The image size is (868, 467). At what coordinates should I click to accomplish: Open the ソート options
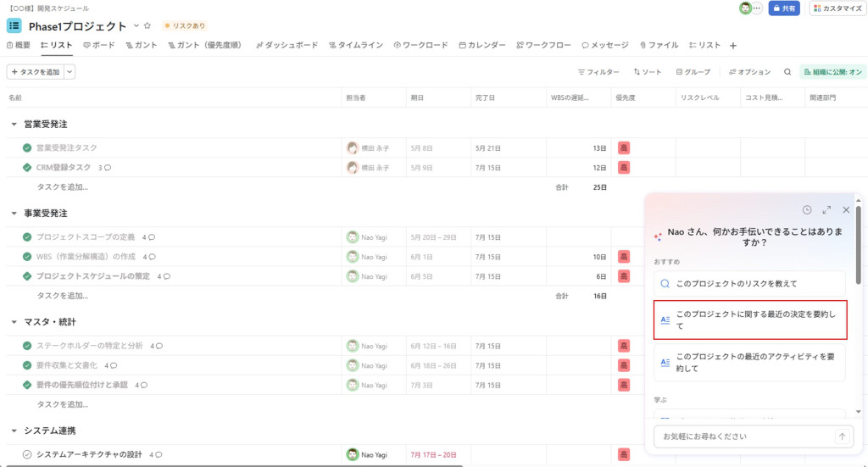point(647,72)
